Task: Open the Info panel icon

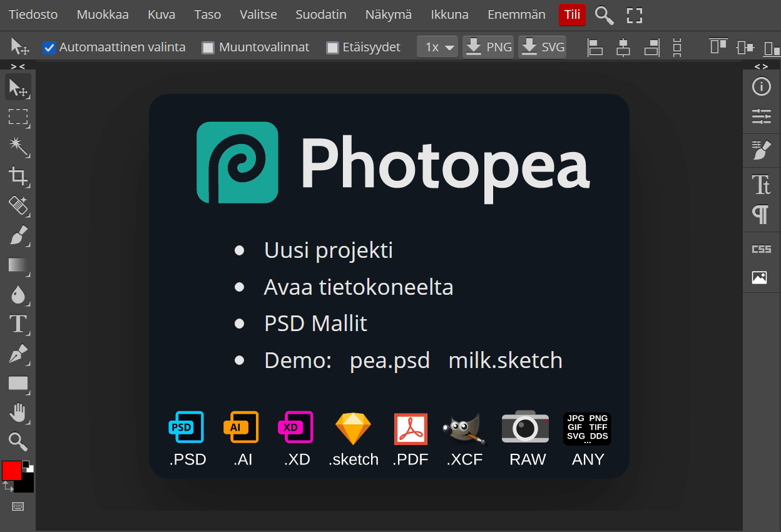Action: [x=761, y=87]
